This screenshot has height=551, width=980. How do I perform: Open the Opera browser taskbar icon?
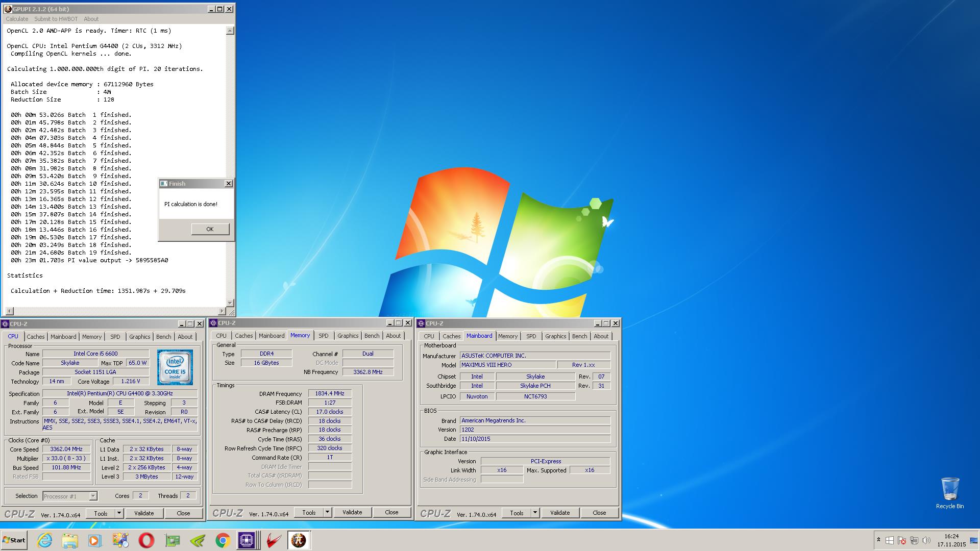click(146, 540)
